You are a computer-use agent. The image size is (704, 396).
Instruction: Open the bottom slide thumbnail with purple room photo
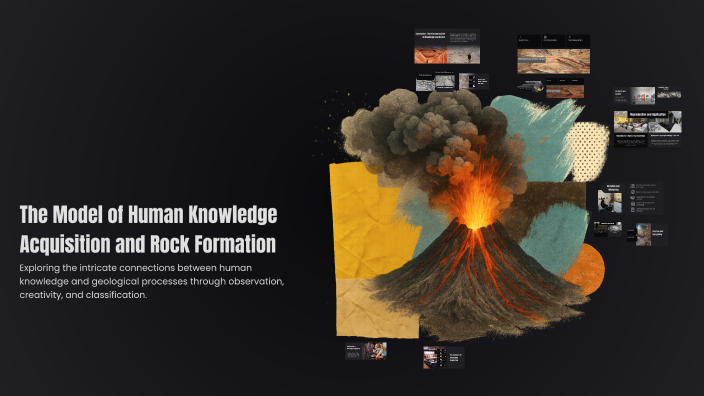[x=443, y=357]
